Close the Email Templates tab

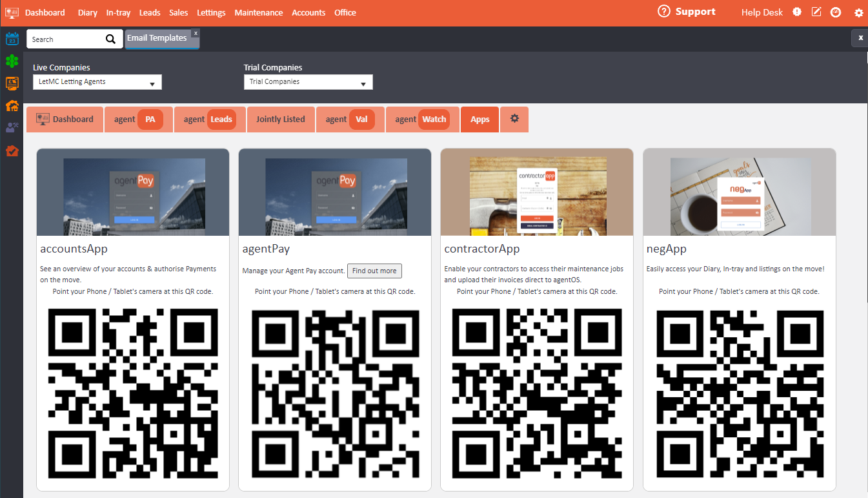tap(196, 33)
